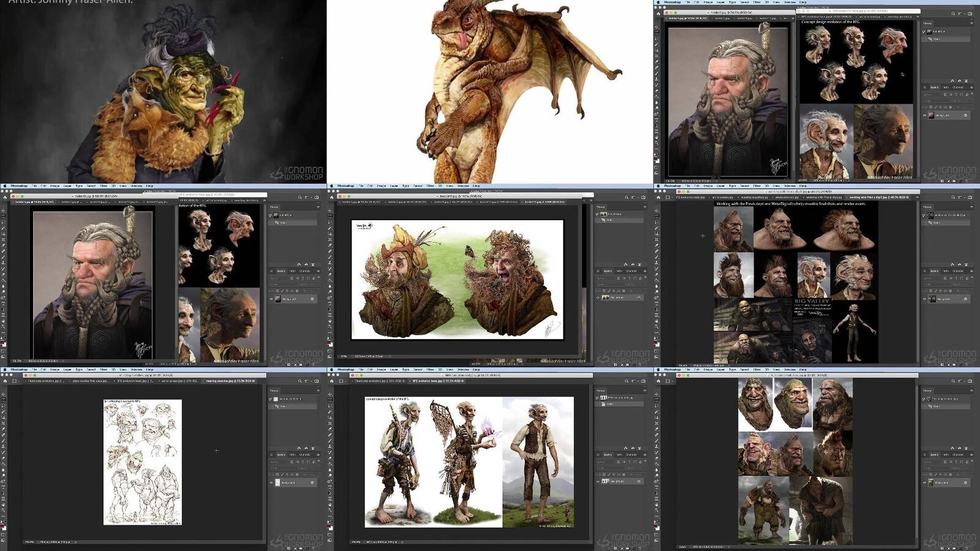The height and width of the screenshot is (551, 980).
Task: Open the Photoshop app menu in the bottom-left sketches frame
Action: (x=19, y=370)
